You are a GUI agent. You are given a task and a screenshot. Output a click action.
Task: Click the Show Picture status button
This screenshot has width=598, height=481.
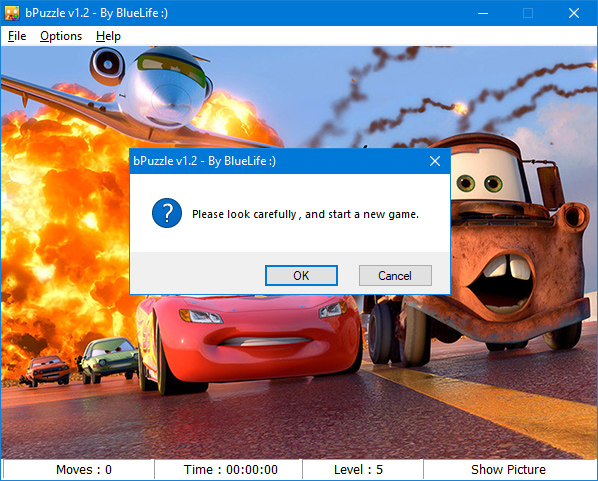508,469
